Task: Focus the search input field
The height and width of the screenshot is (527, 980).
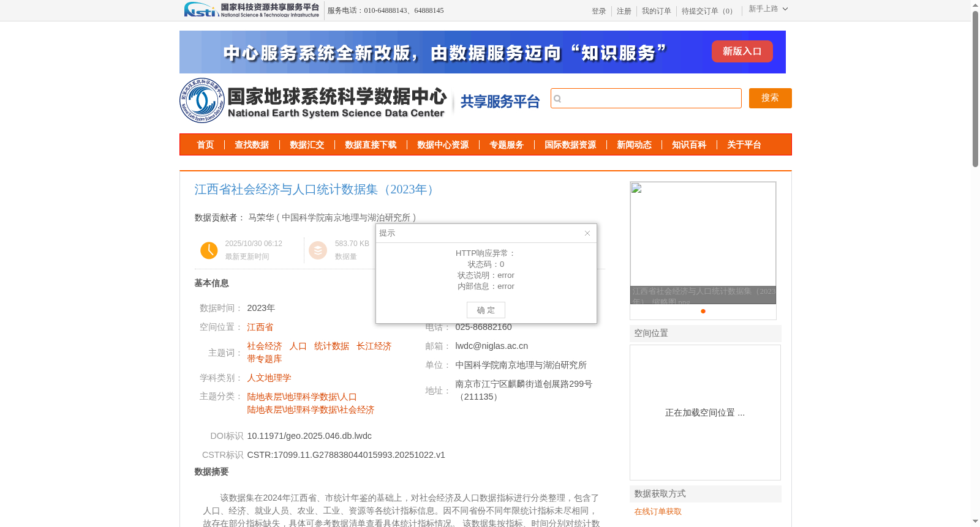Action: 646,99
